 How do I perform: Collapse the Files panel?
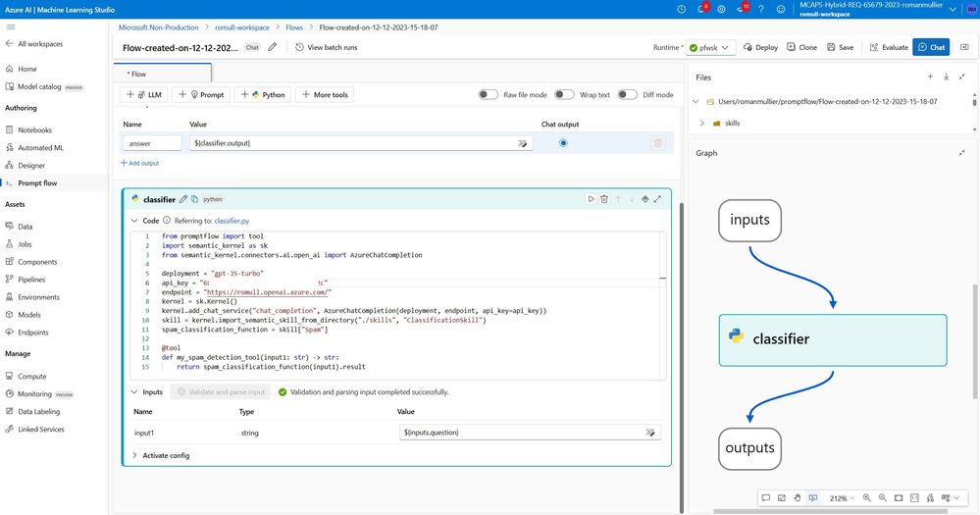tap(962, 77)
